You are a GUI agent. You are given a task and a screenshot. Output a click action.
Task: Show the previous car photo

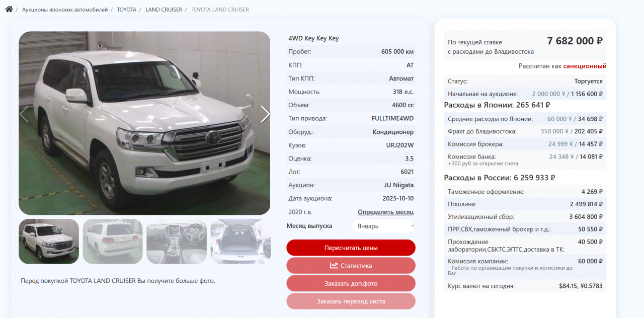24,114
